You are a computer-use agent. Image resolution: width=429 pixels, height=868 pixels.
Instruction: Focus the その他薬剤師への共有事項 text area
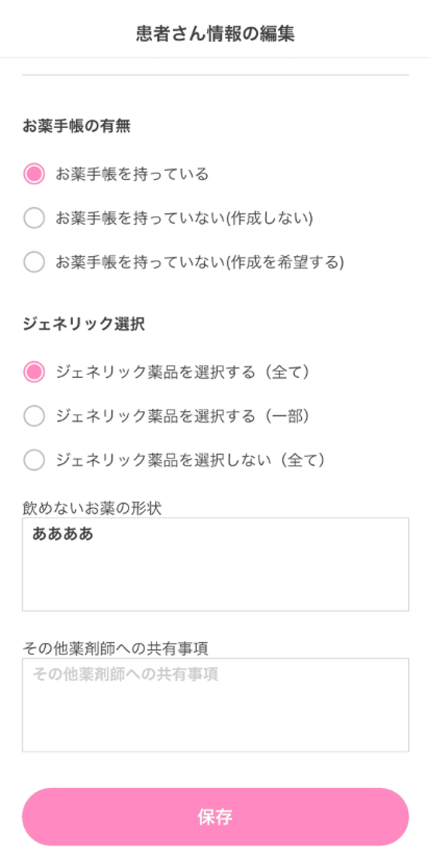click(x=214, y=704)
